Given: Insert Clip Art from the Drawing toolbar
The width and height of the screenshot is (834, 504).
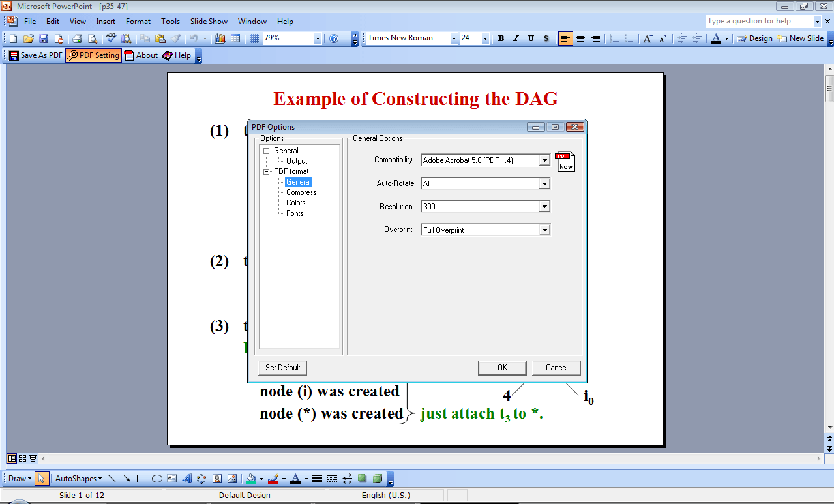Looking at the screenshot, I should pos(217,479).
